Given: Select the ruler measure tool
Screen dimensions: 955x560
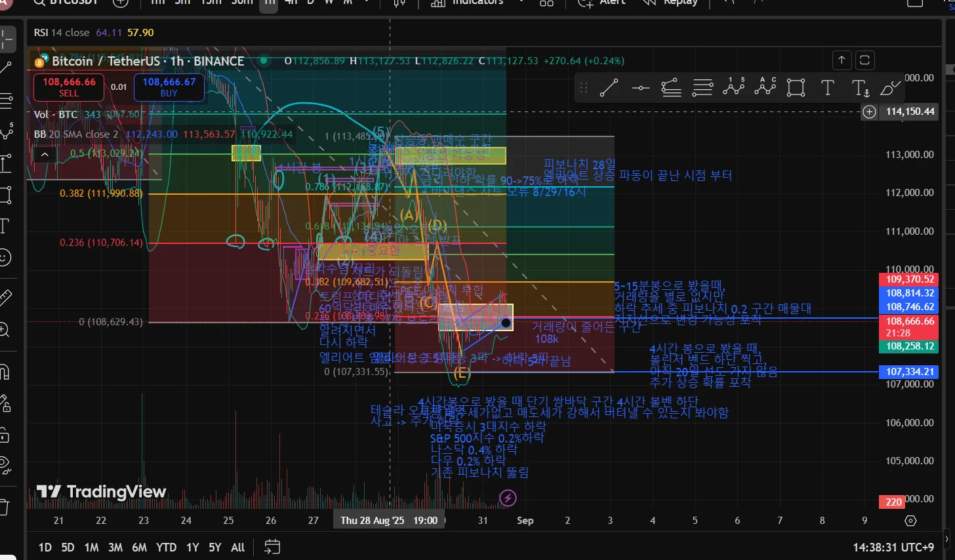Looking at the screenshot, I should (5, 297).
